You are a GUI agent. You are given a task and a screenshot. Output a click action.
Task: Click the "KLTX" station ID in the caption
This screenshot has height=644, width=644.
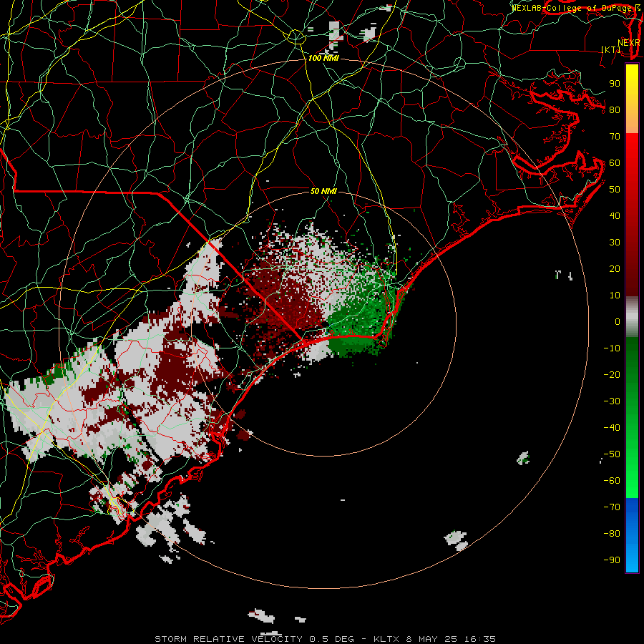click(x=386, y=639)
